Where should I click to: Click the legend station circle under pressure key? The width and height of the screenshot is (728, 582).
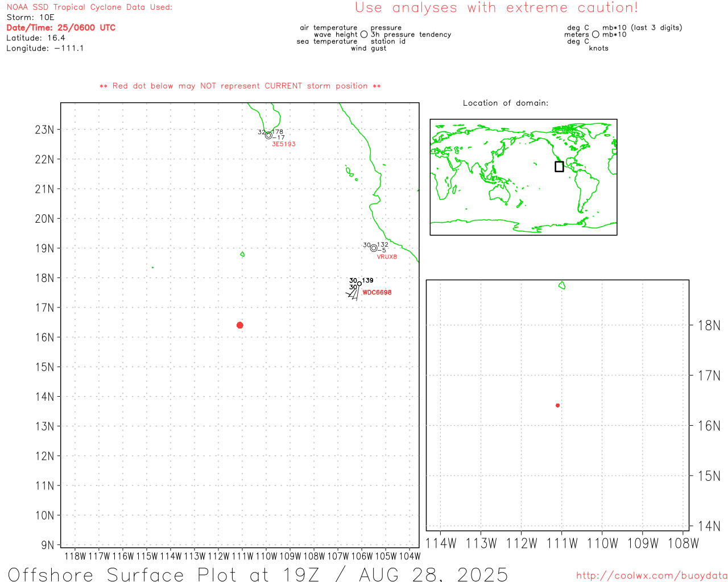point(364,35)
